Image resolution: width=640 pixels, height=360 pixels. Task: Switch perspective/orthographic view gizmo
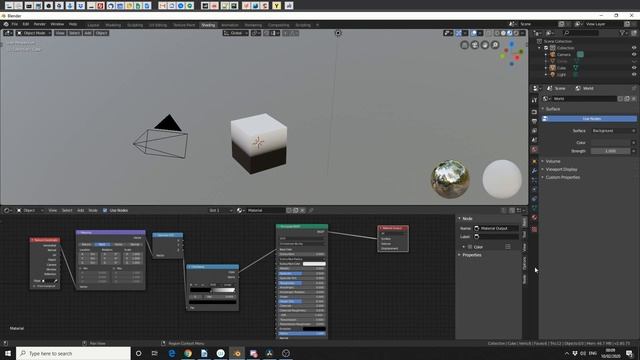click(x=464, y=45)
